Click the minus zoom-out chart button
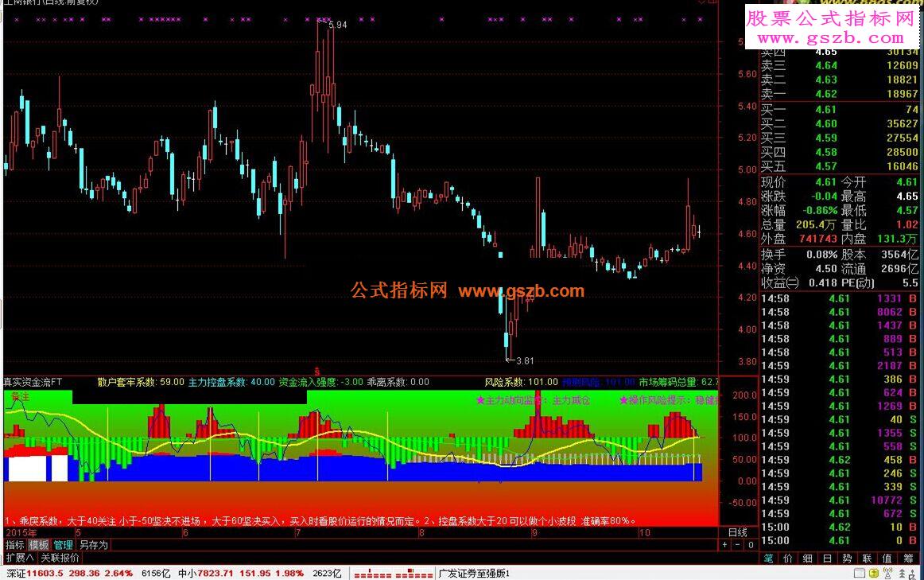 (738, 545)
